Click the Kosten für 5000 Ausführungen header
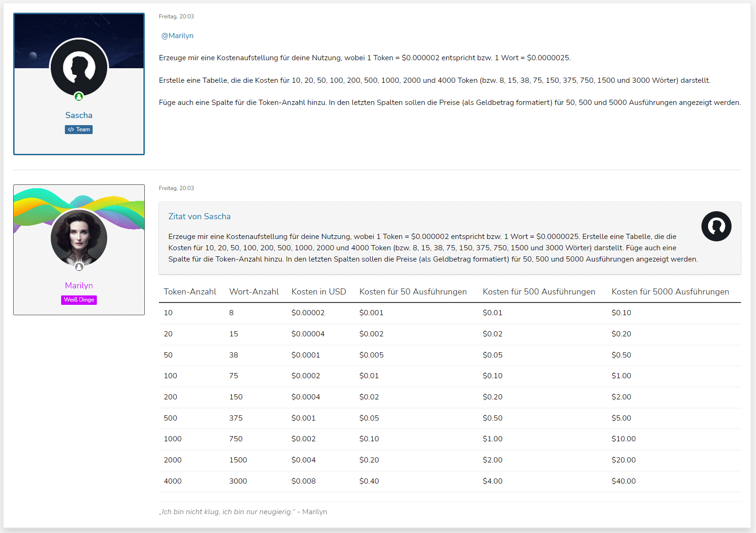The width and height of the screenshot is (756, 533). pos(670,292)
